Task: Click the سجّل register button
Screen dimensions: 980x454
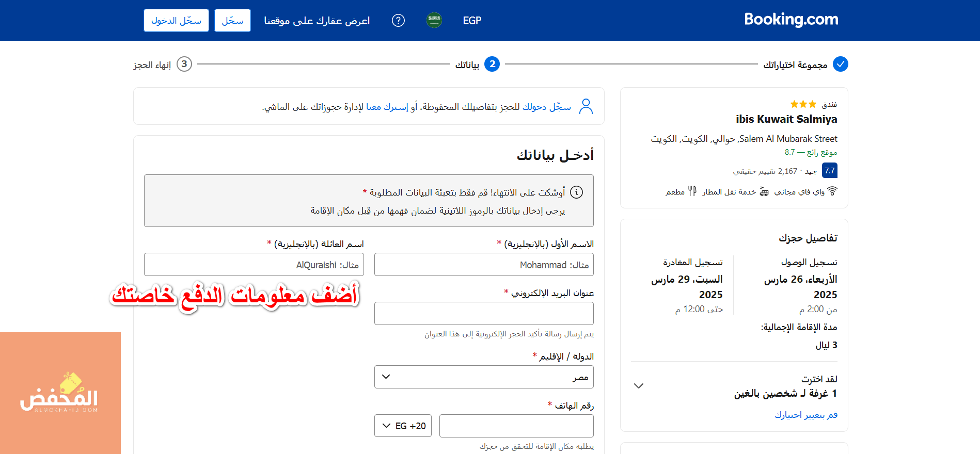Action: point(232,21)
